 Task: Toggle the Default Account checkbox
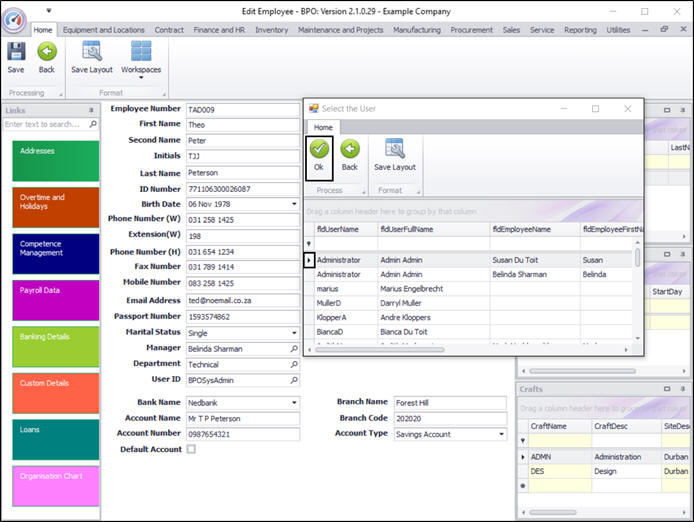[x=191, y=450]
